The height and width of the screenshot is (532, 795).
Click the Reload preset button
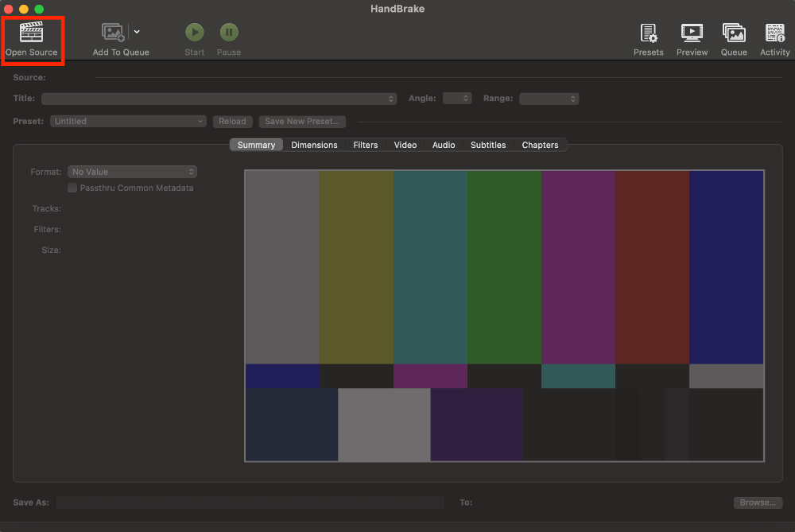[232, 121]
